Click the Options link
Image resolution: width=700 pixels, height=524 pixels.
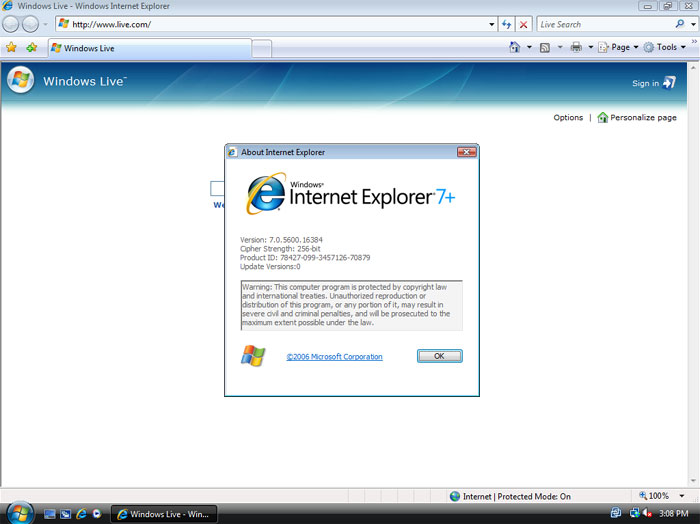568,117
